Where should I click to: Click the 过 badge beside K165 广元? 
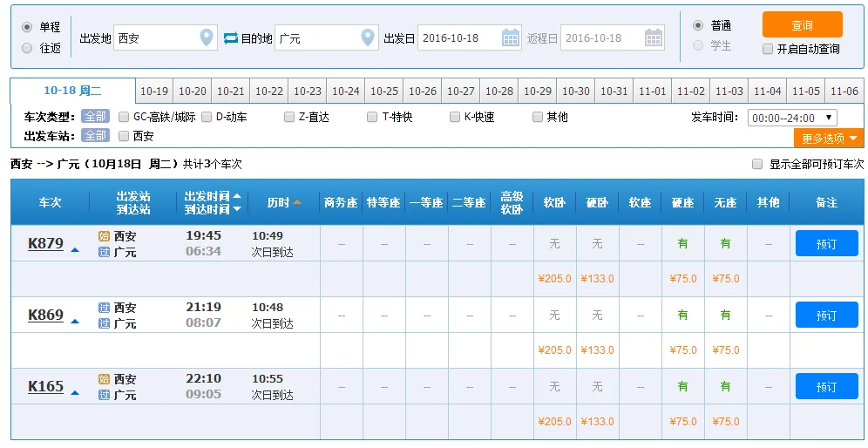click(104, 395)
